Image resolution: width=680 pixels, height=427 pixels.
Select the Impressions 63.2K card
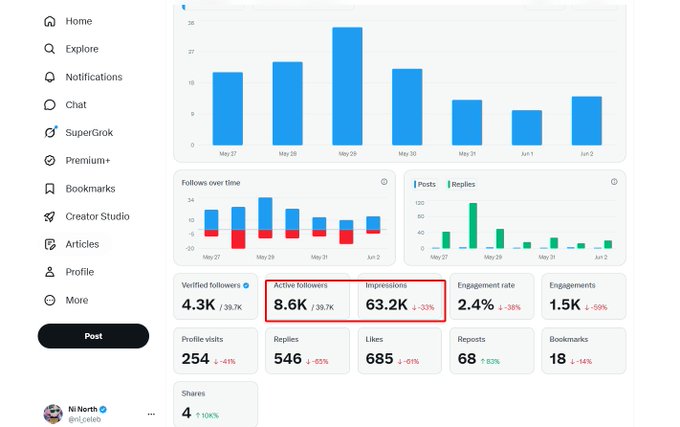click(x=399, y=297)
